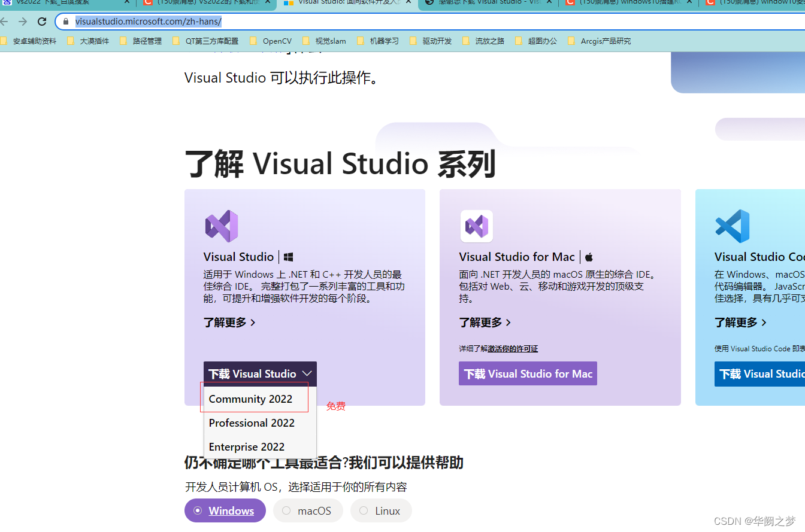Open 了解更多 under Visual Studio card
This screenshot has width=805, height=532.
229,323
